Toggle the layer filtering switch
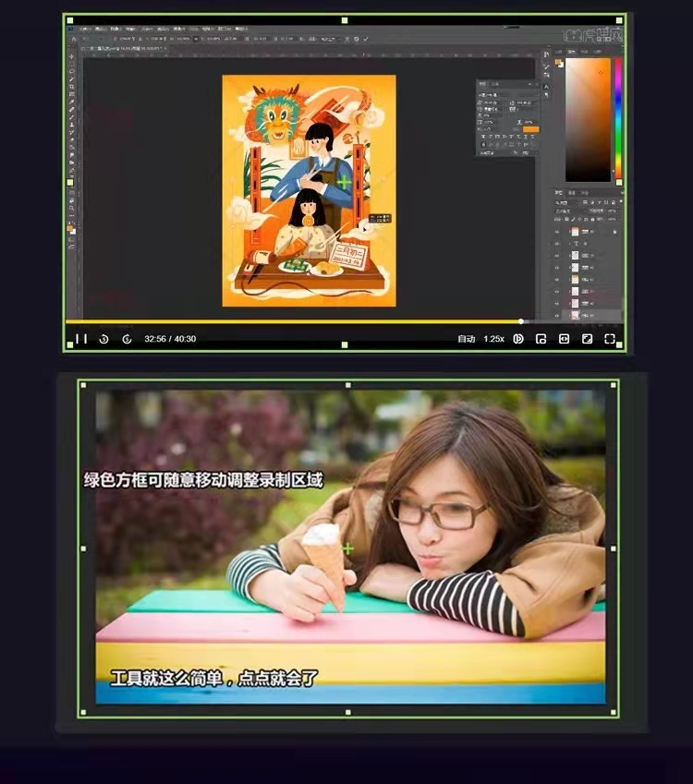693x784 pixels. click(x=621, y=201)
